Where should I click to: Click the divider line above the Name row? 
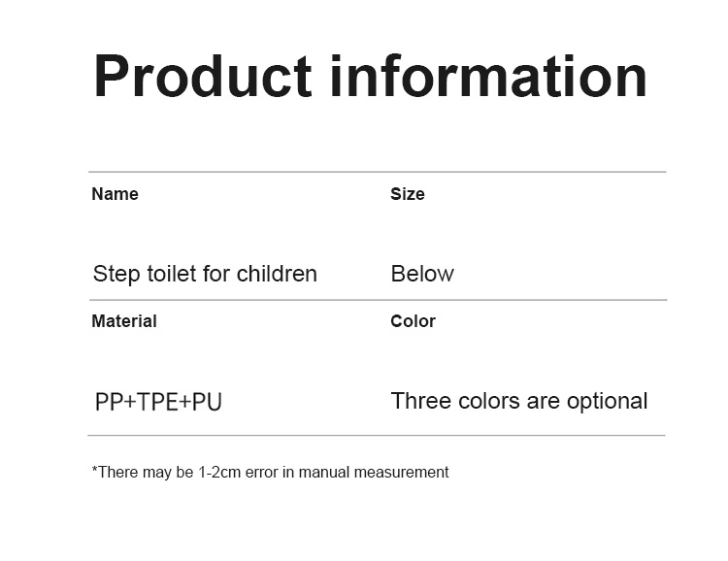tap(377, 172)
